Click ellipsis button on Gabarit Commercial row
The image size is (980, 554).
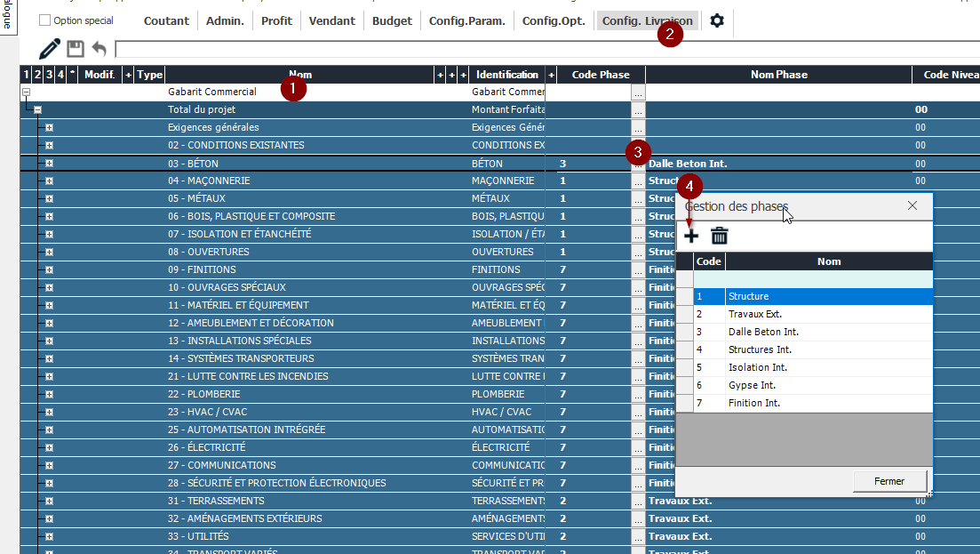(639, 92)
